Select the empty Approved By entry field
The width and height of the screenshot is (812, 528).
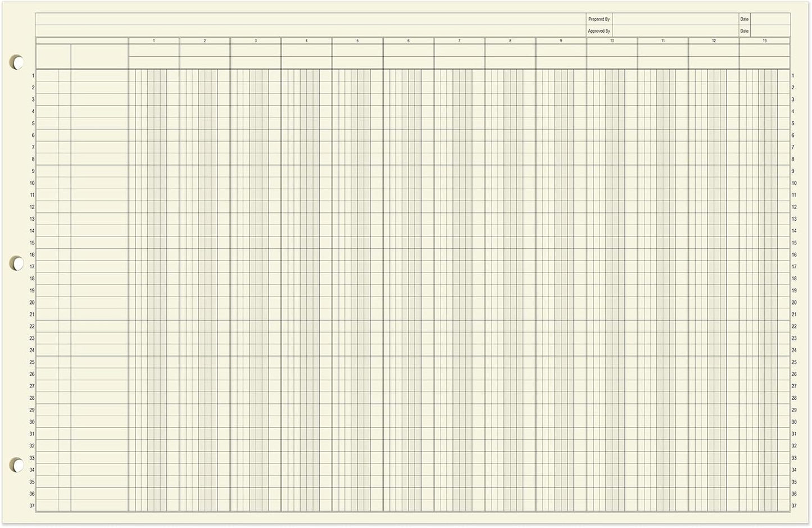point(674,31)
